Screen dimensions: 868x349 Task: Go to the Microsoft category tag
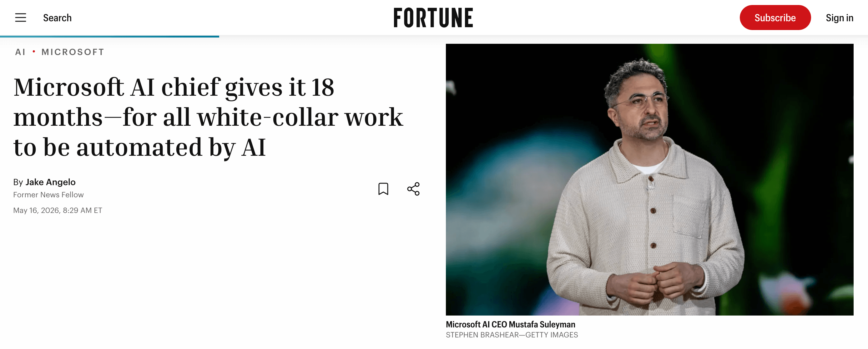[73, 52]
